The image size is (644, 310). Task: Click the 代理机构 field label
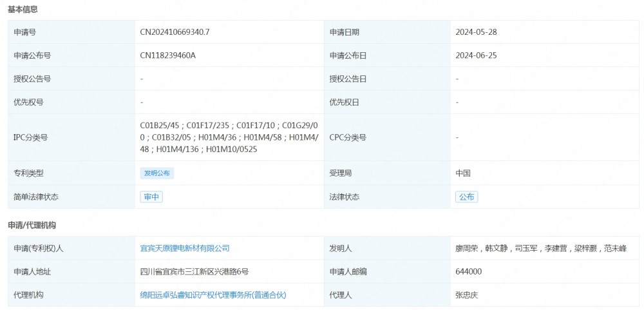point(28,295)
